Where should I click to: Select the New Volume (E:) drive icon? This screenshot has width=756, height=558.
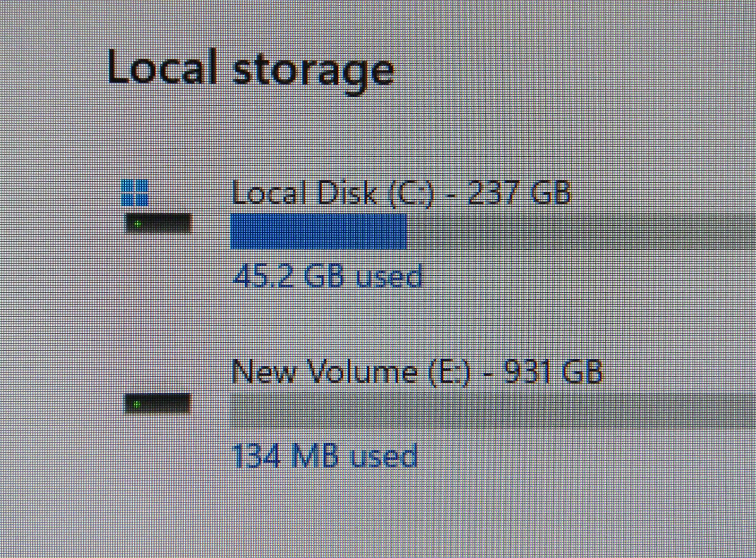coord(158,404)
